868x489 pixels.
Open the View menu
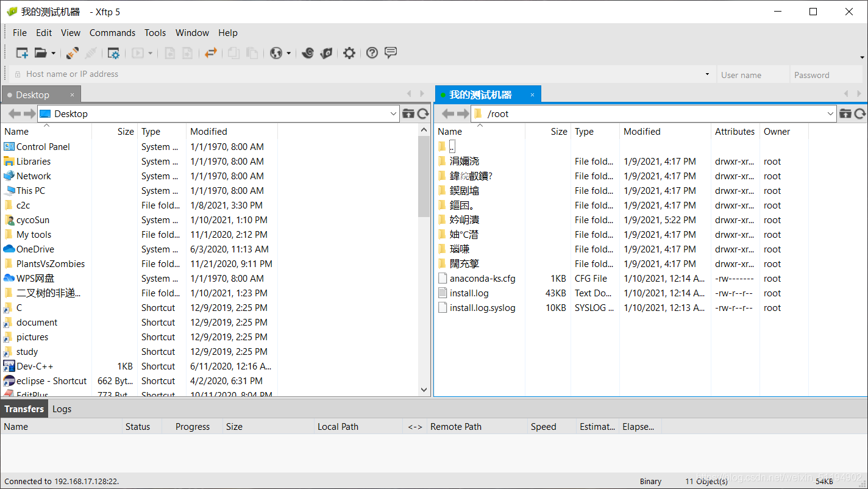pyautogui.click(x=71, y=33)
